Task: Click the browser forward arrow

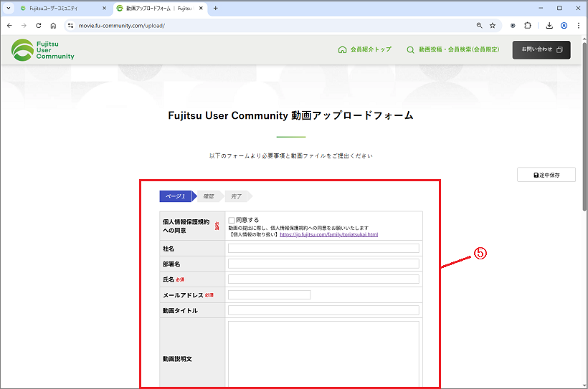Action: [x=24, y=26]
